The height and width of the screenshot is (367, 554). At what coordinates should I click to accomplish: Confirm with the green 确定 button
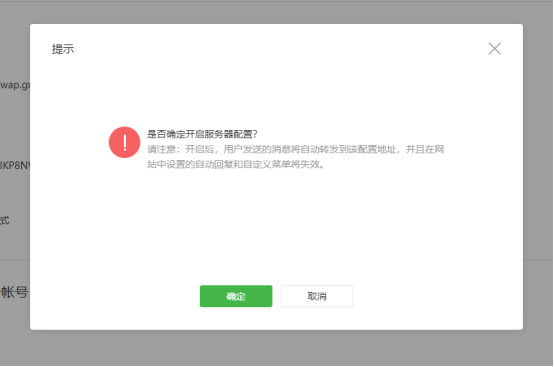[236, 296]
